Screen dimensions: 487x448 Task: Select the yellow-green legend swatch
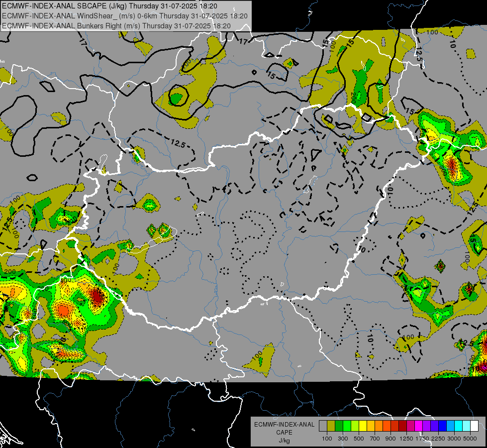click(355, 426)
